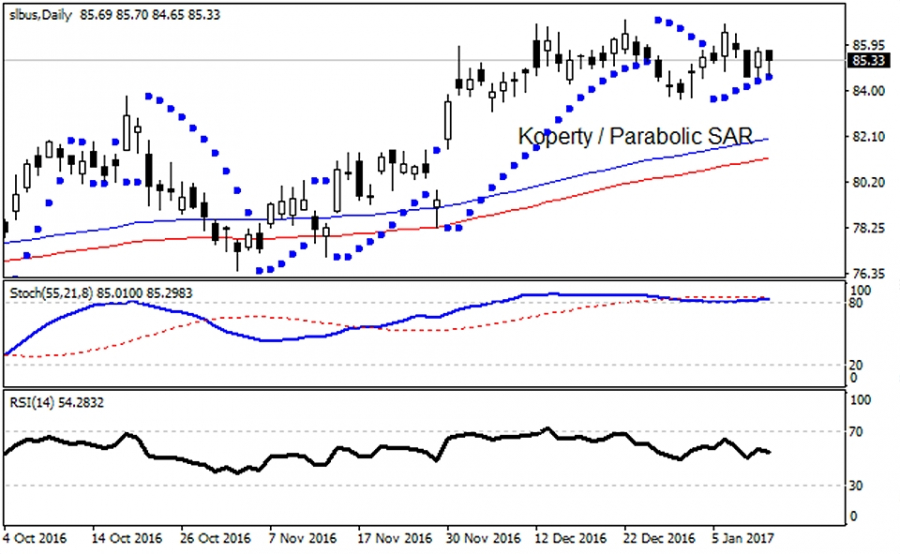Click the Koperty / Parabolic SAR text

[x=634, y=136]
